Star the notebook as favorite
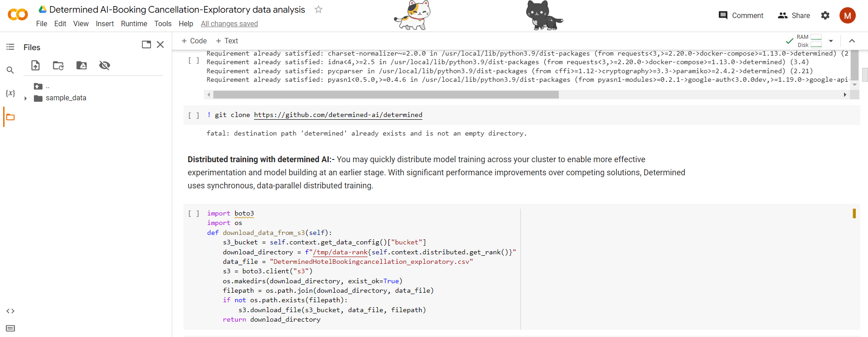Screen dimensions: 868x337 tap(318, 9)
